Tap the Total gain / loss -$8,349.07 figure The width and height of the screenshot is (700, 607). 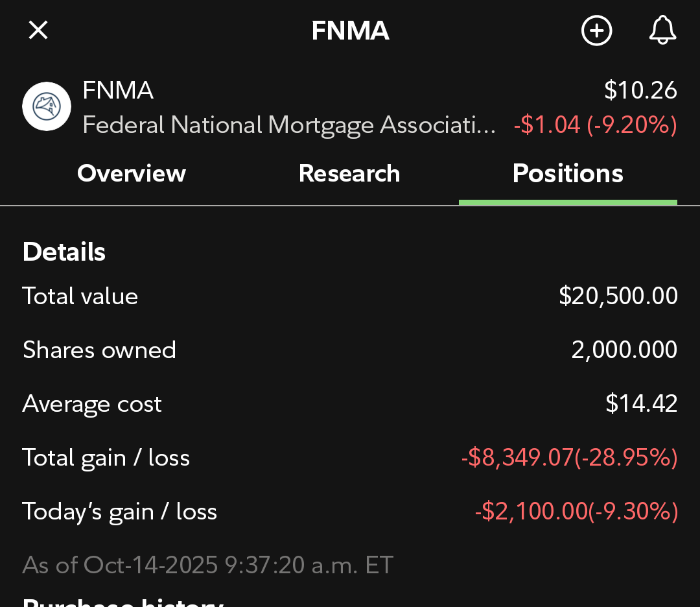click(569, 458)
